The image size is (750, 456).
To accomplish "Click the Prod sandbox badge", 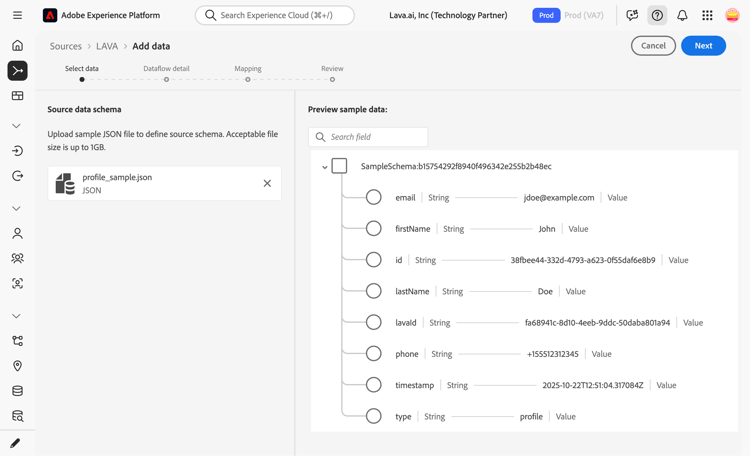I will click(x=546, y=15).
